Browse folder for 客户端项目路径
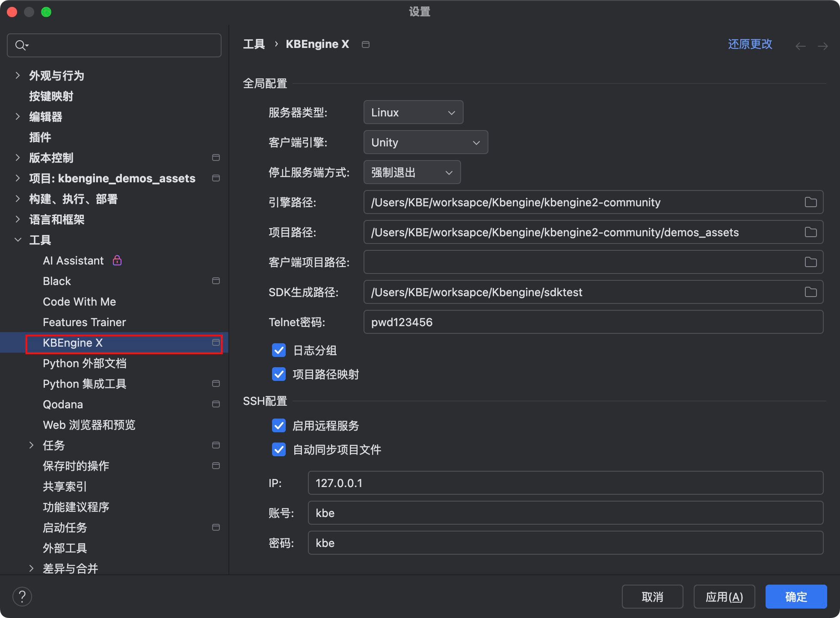This screenshot has height=618, width=840. [811, 262]
